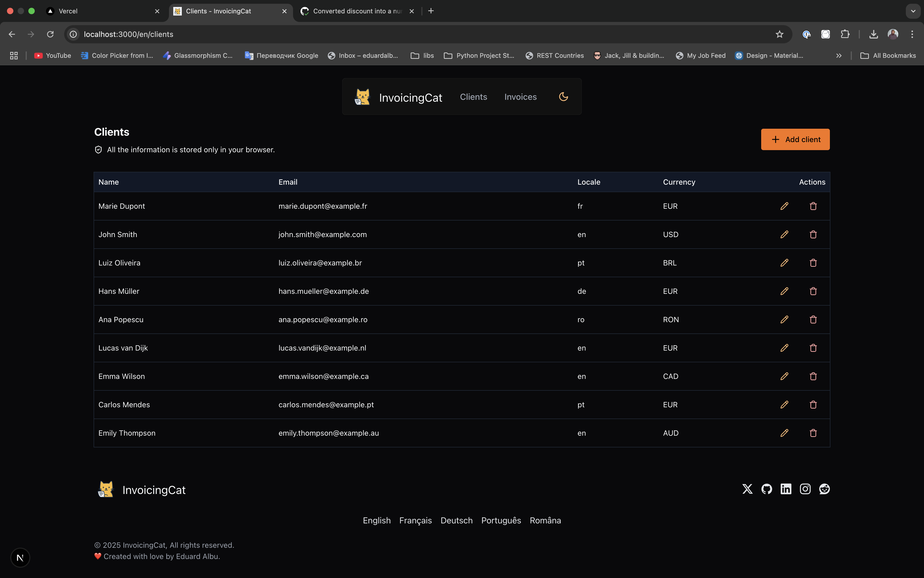Edit the Marie Dupont client
924x578 pixels.
tap(784, 206)
